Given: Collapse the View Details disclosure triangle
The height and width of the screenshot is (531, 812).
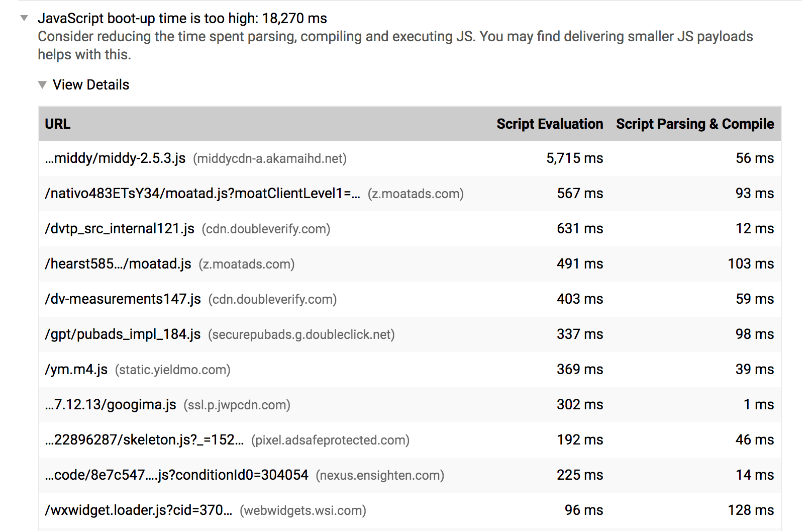Looking at the screenshot, I should point(43,84).
